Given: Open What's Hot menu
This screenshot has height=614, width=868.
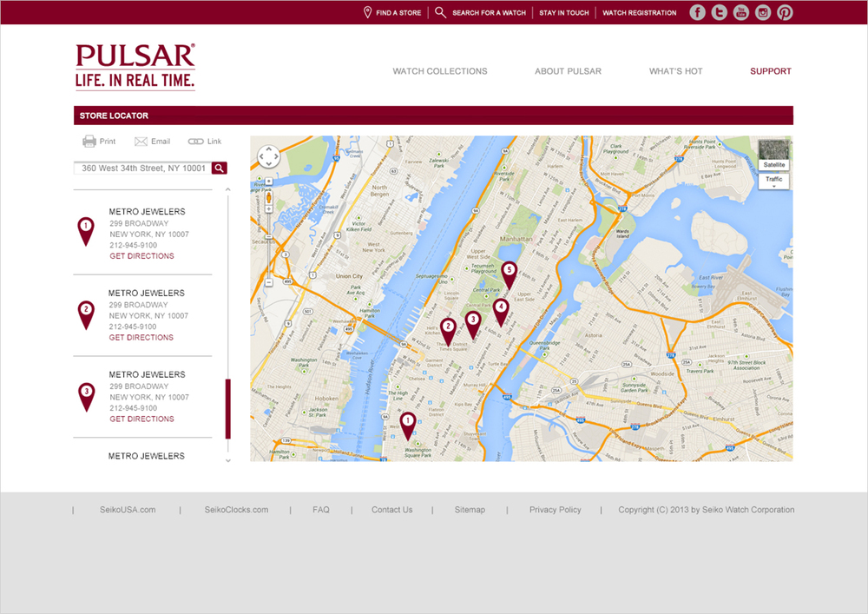Looking at the screenshot, I should (676, 71).
